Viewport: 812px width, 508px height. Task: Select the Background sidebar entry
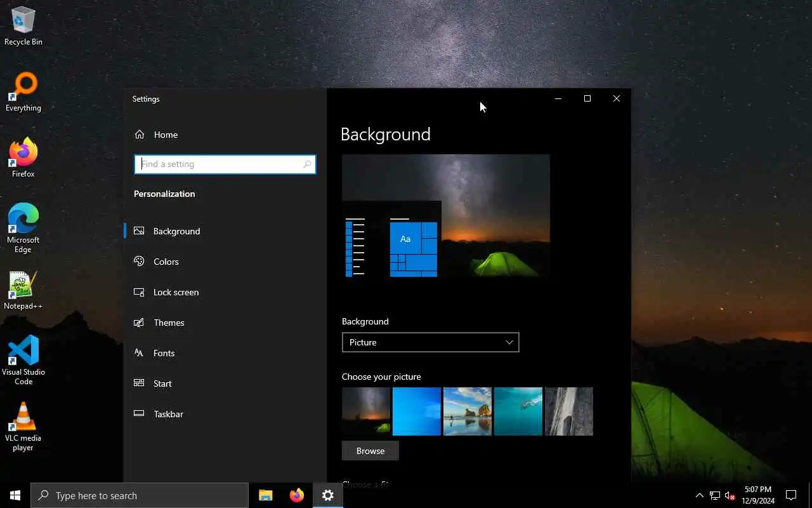click(x=225, y=231)
